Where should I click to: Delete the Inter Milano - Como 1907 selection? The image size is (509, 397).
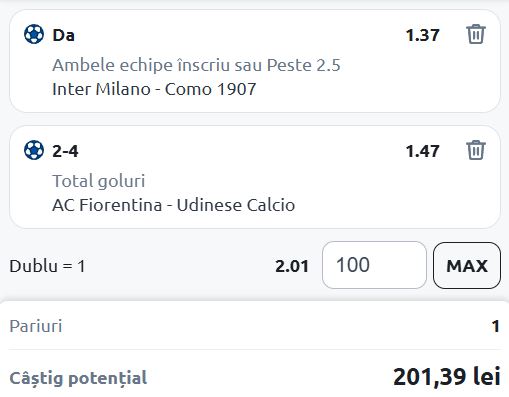point(475,34)
